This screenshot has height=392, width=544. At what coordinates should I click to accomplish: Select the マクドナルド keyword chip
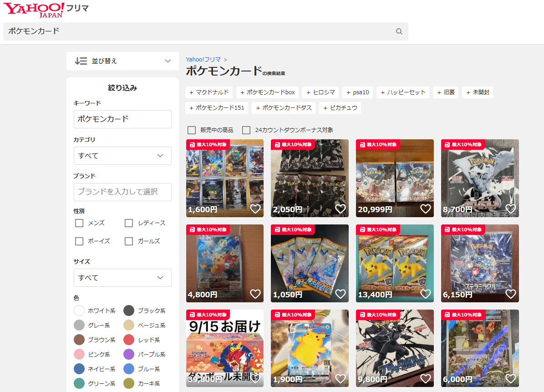pos(209,92)
